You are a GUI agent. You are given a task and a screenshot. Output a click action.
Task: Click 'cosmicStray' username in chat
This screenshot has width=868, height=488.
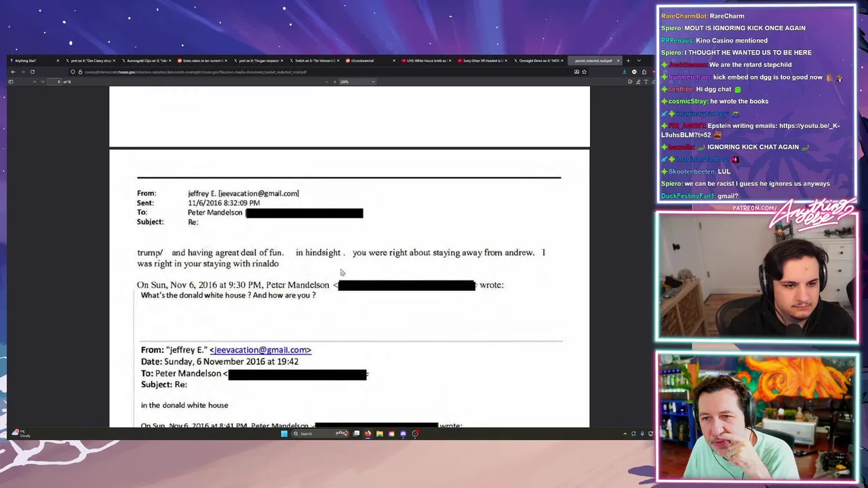click(x=688, y=101)
